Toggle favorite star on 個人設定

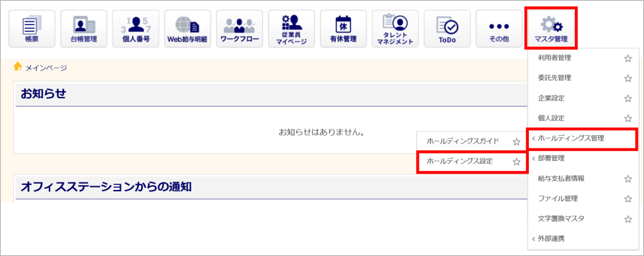pos(628,118)
